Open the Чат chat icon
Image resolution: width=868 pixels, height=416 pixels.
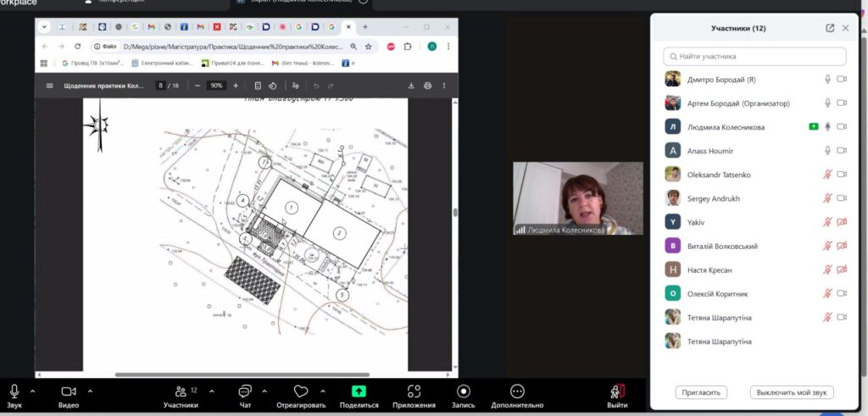tap(245, 391)
